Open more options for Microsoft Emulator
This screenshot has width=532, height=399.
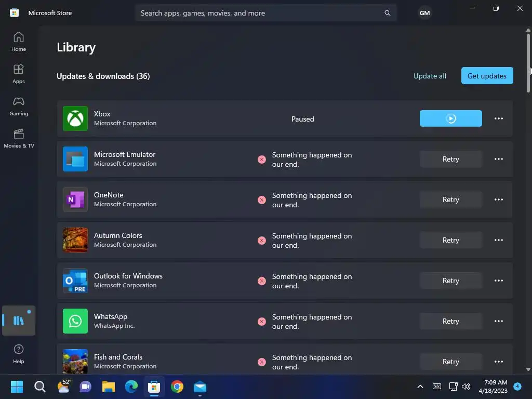498,159
